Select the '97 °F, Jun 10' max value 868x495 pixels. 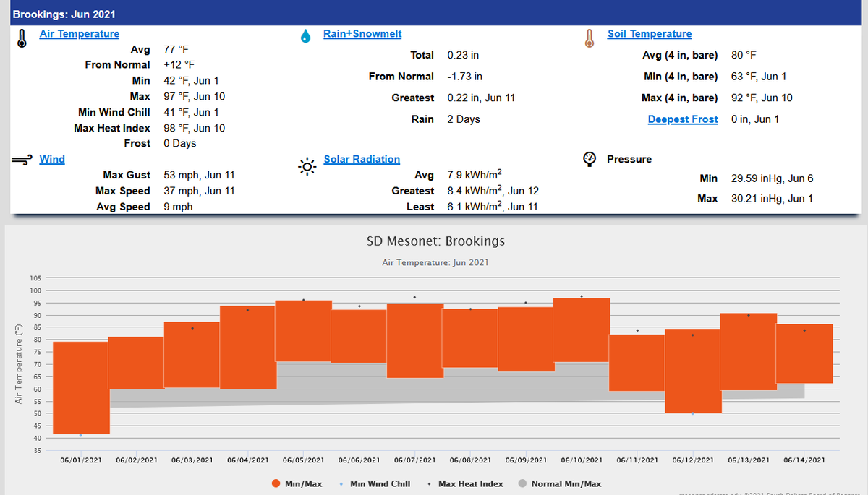point(195,96)
